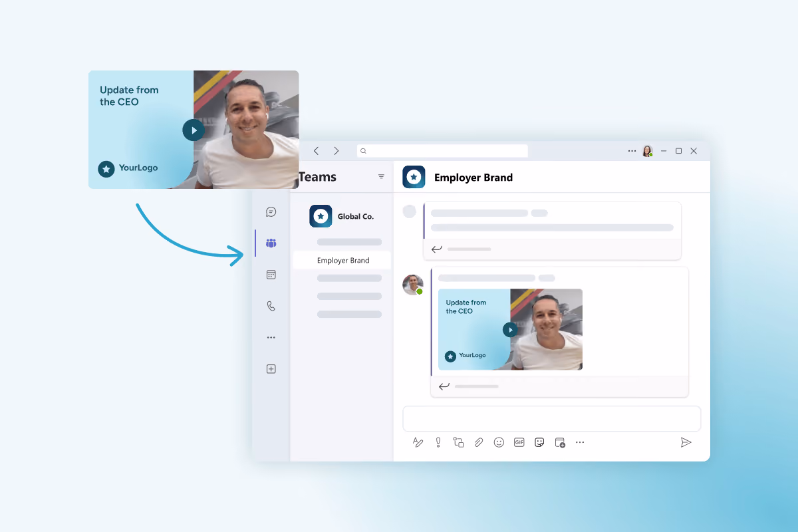The width and height of the screenshot is (798, 532).
Task: Attach a file with paperclip icon
Action: [x=479, y=442]
